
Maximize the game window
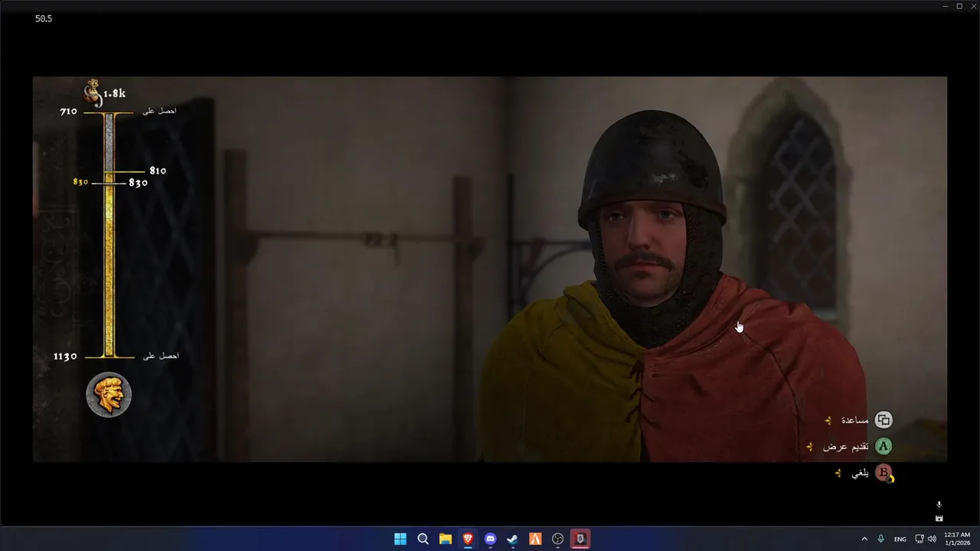pos(959,6)
